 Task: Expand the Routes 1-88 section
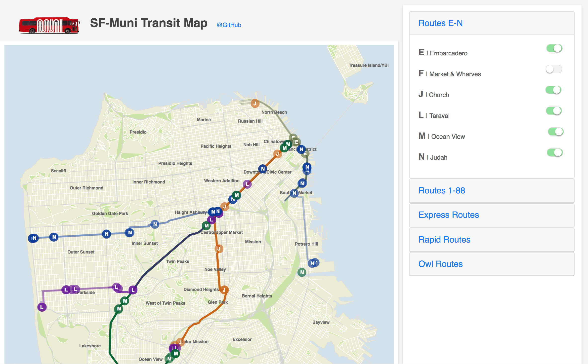pyautogui.click(x=442, y=190)
